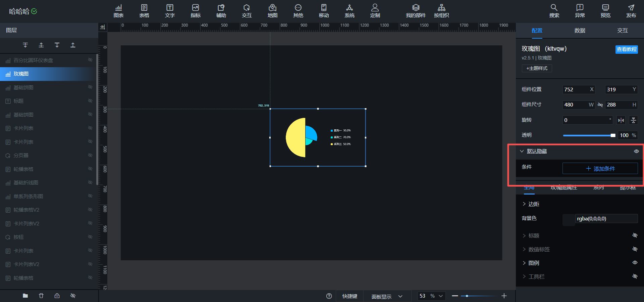Open the 图表 chart components menu
Viewport: 644px width, 302px height.
tap(118, 11)
